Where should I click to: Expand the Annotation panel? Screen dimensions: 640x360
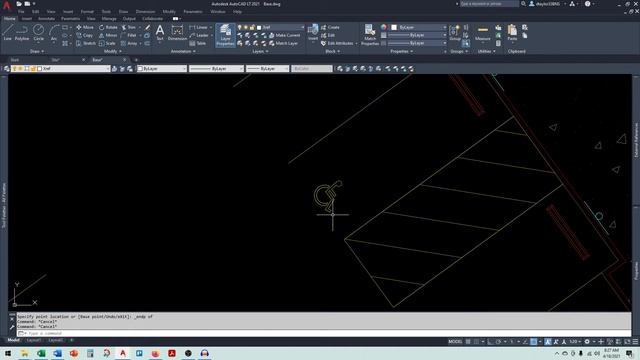coord(183,51)
